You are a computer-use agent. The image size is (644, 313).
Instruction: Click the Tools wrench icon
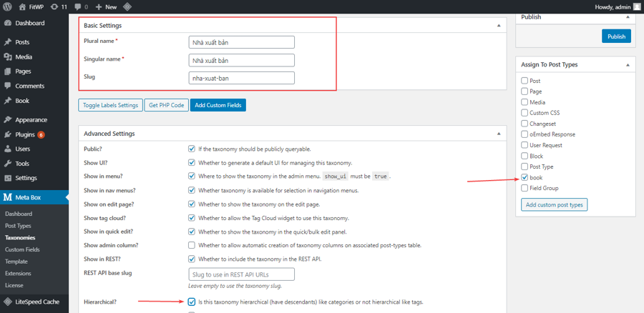(x=7, y=164)
